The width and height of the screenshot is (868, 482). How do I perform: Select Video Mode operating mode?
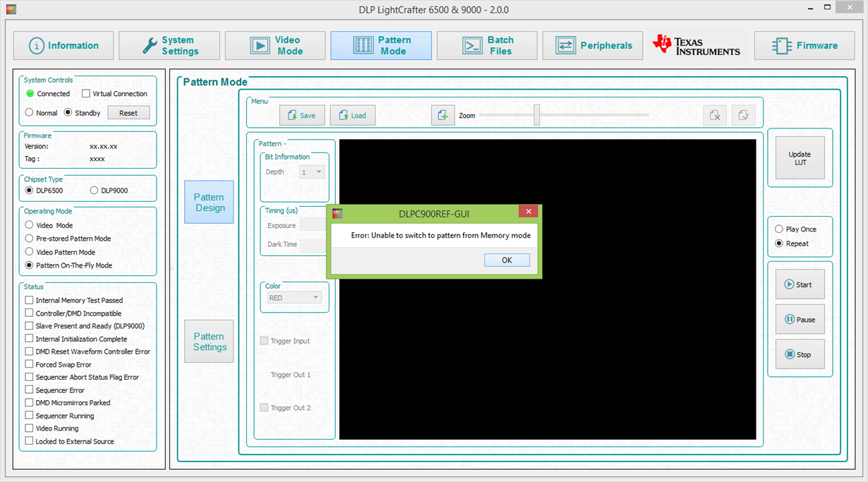[29, 225]
